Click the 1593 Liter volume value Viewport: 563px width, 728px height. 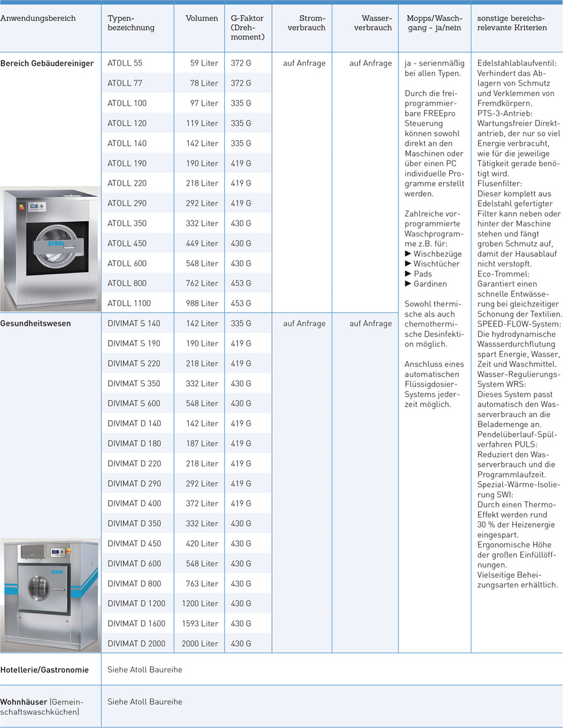[x=200, y=623]
